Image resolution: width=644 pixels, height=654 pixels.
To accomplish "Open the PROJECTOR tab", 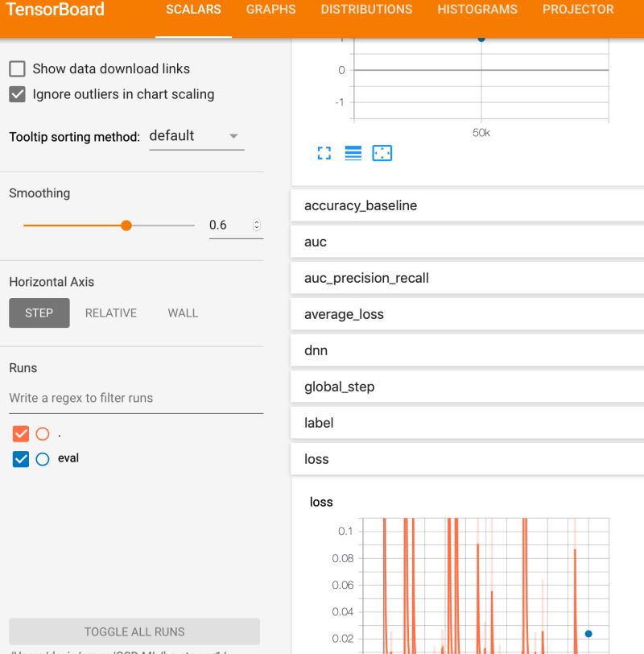I will 578,10.
